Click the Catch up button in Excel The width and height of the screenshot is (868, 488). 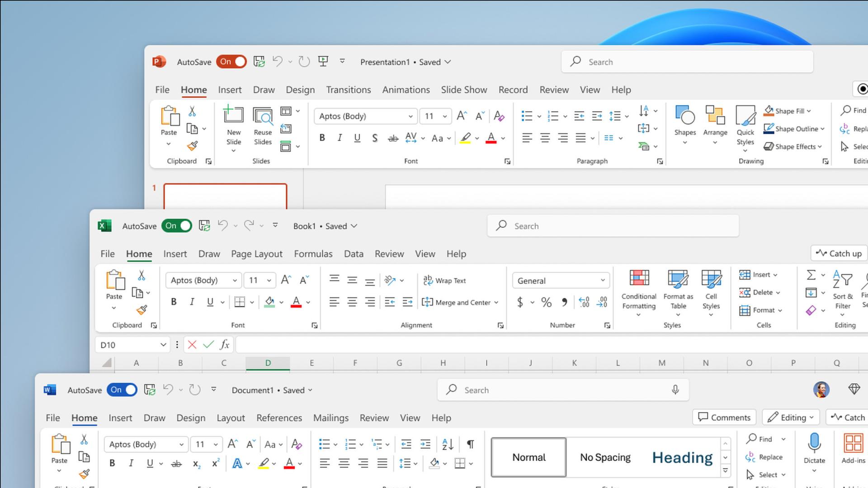coord(838,253)
